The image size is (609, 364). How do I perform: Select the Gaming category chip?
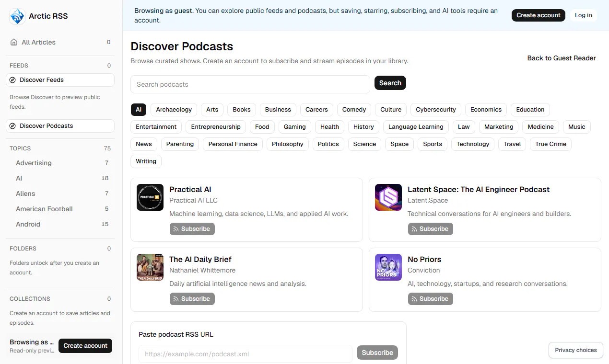[x=294, y=127]
